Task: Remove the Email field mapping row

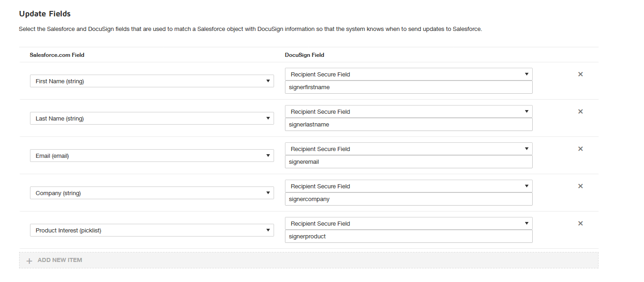Action: 580,149
